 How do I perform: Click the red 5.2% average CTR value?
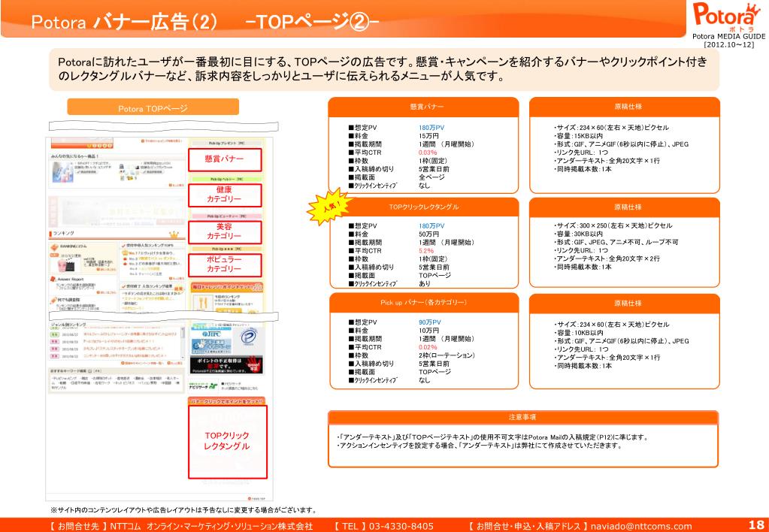(x=426, y=250)
